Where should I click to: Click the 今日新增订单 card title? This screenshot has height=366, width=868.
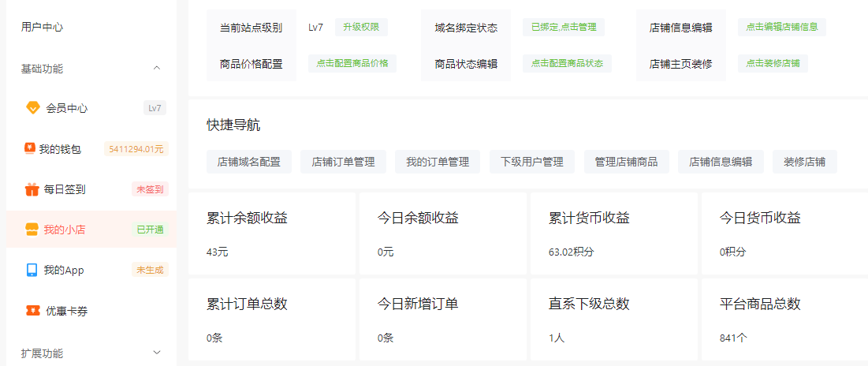coord(418,304)
